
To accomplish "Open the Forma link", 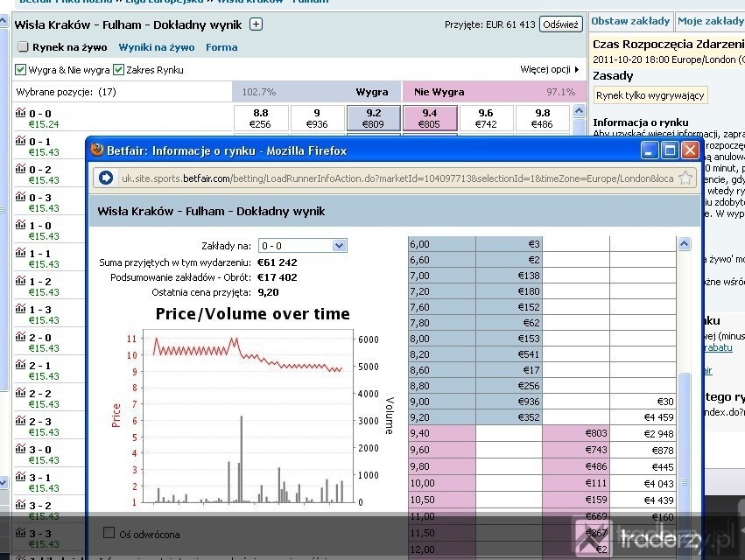I will coord(221,47).
